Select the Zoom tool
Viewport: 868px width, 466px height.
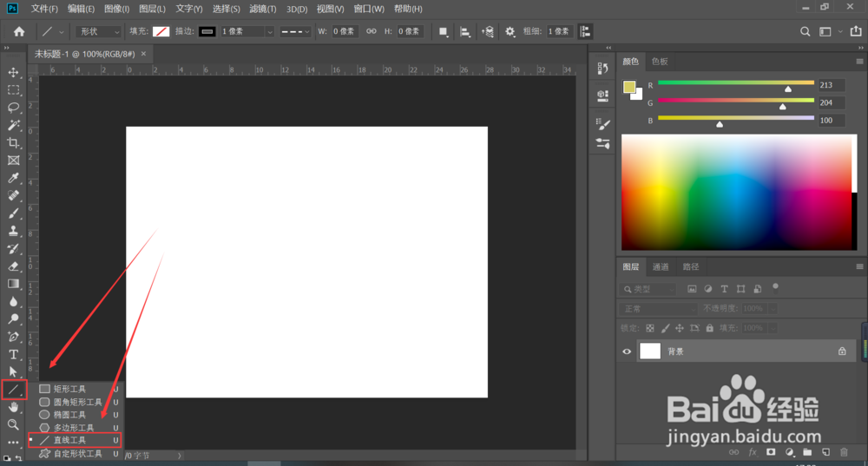pyautogui.click(x=13, y=424)
